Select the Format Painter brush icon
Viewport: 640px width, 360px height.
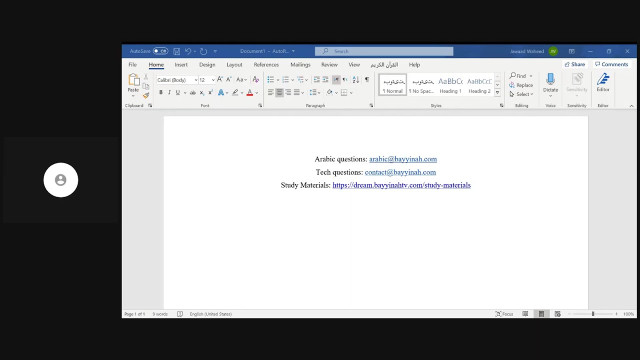146,96
